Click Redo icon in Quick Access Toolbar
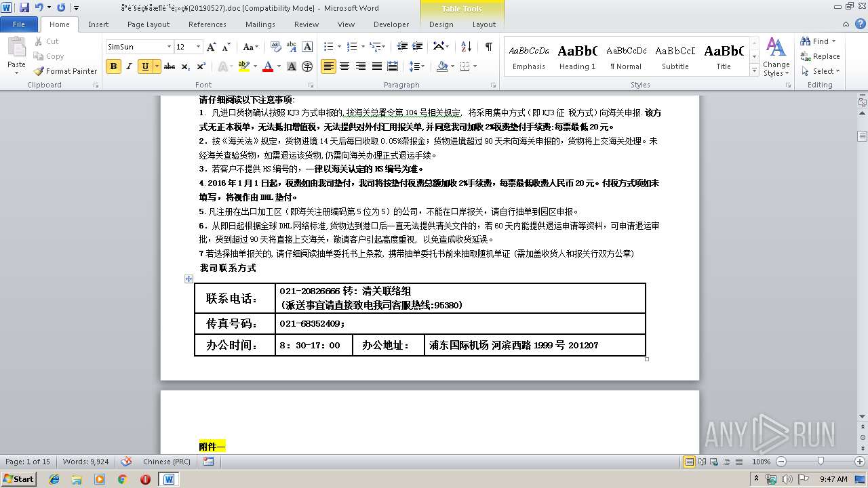 point(61,7)
